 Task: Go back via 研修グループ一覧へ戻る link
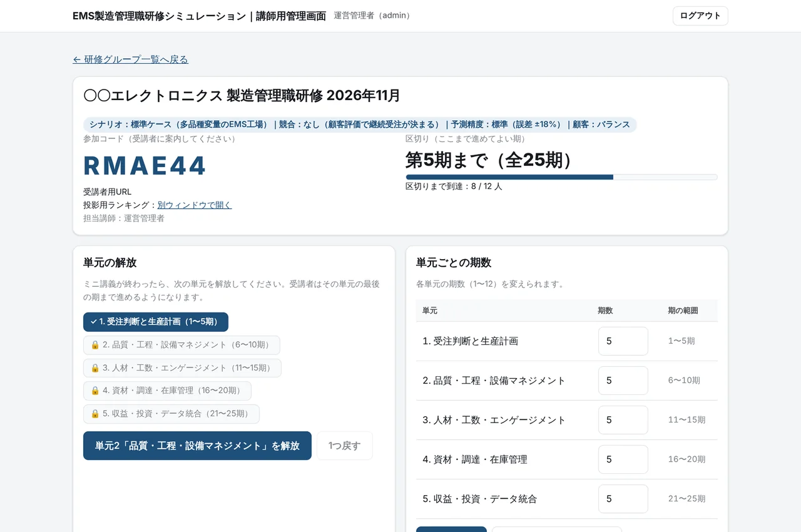point(130,59)
